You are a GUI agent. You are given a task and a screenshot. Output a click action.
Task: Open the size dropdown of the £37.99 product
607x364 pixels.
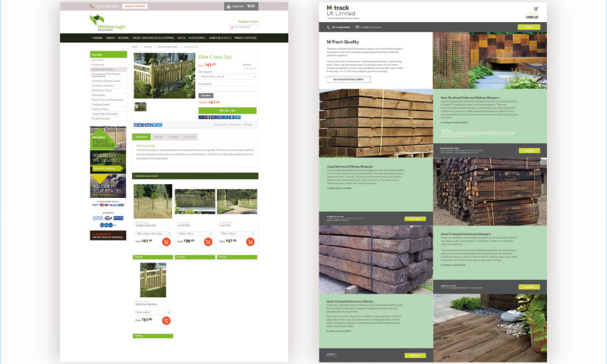237,234
